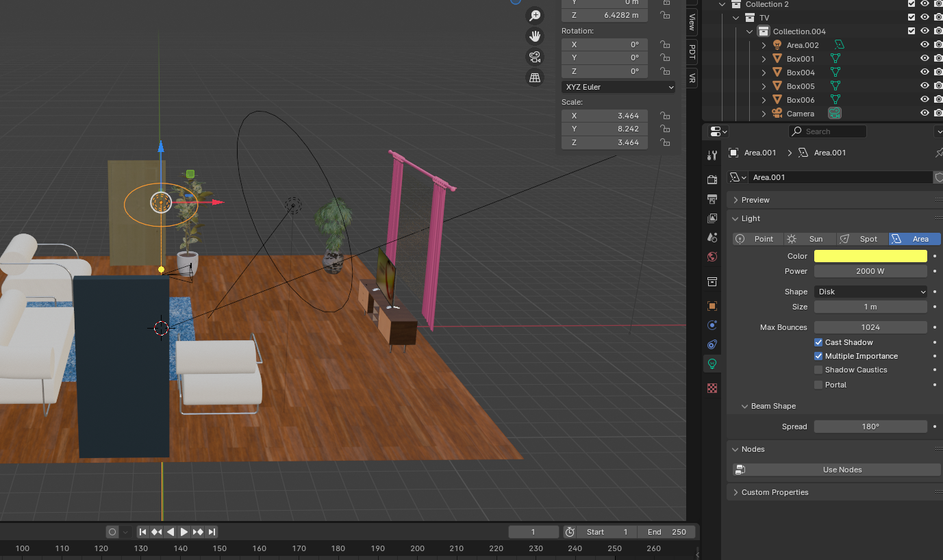Open the Output properties printer icon
Screen dimensions: 943x560
click(712, 199)
